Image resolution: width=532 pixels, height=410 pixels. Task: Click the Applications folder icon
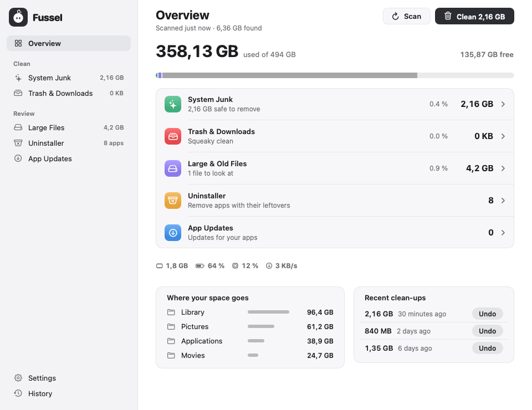(x=171, y=341)
